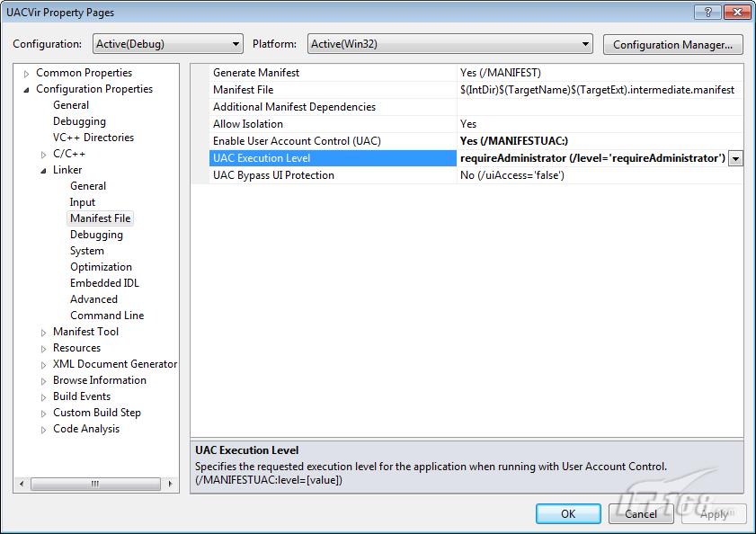Image resolution: width=756 pixels, height=534 pixels.
Task: Expand the Browse Information node
Action: point(43,381)
